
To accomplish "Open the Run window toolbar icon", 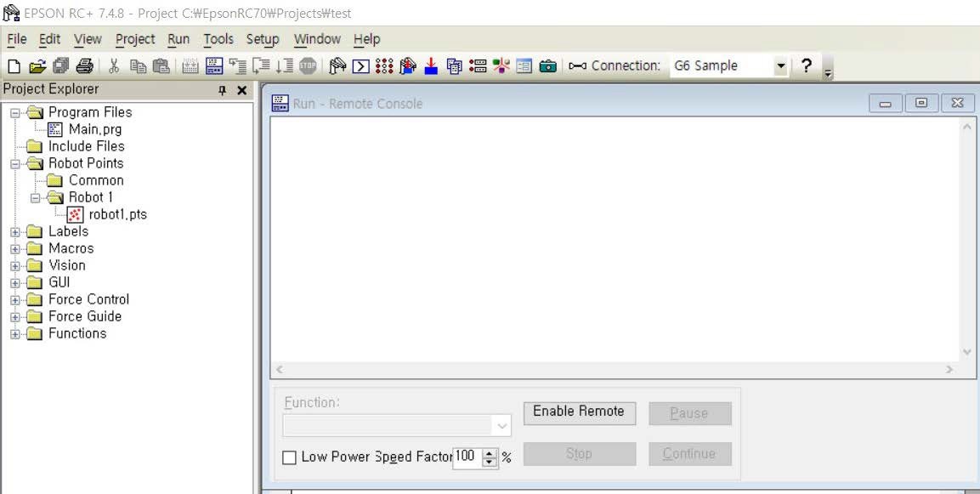I will click(213, 65).
